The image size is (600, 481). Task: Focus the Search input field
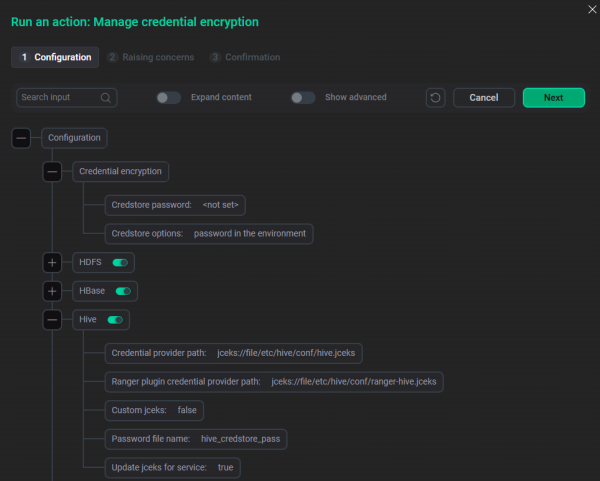click(67, 98)
